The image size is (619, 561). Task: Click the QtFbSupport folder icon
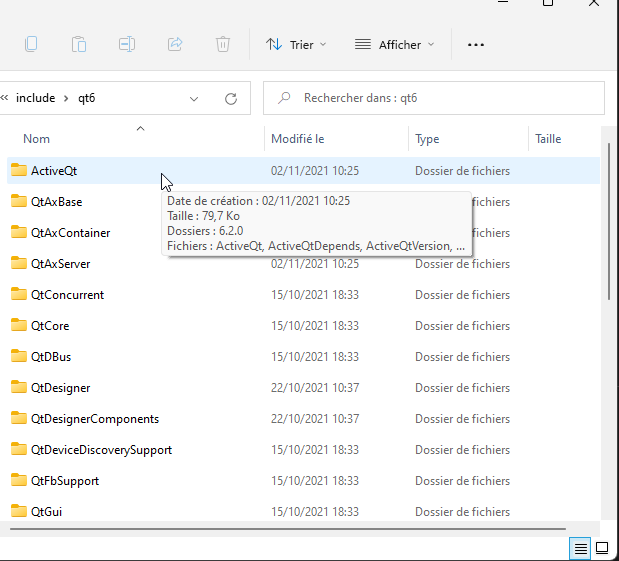click(x=19, y=480)
